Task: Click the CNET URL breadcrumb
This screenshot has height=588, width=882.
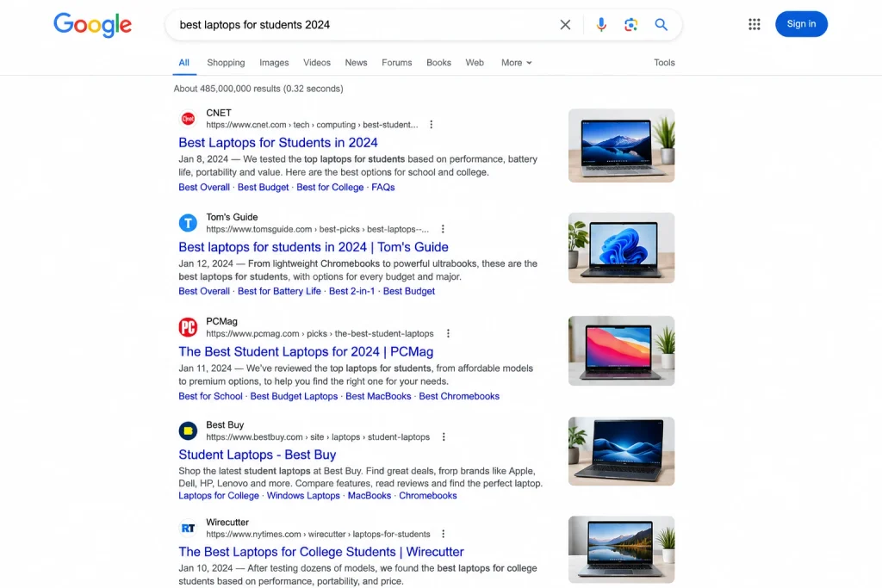Action: (x=312, y=125)
